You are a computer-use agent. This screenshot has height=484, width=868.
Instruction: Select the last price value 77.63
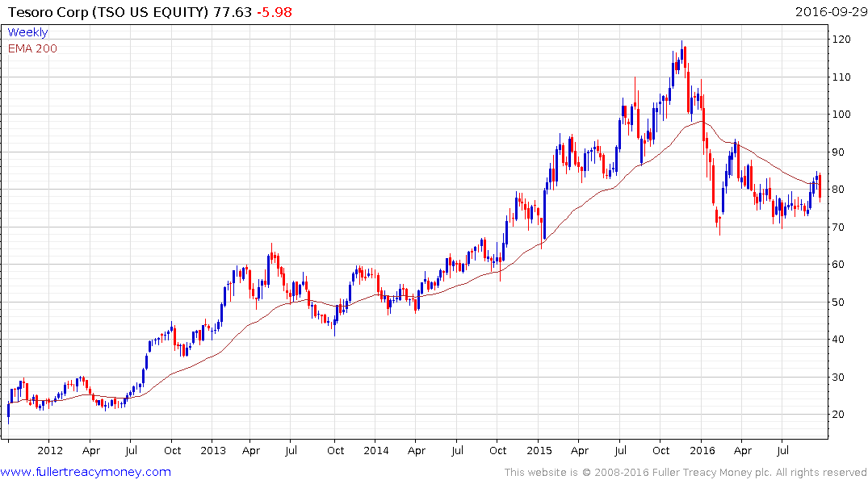point(233,12)
